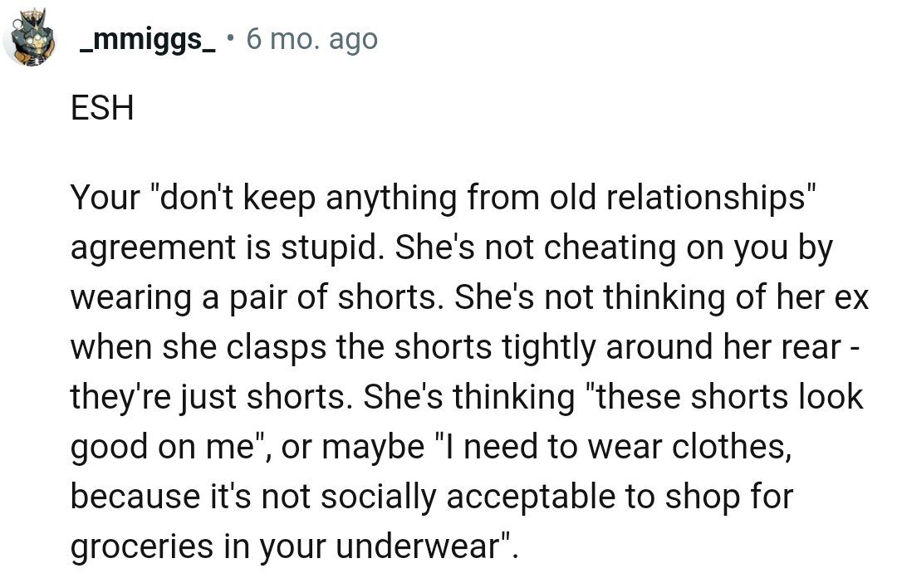Click the line starting "good on me"
This screenshot has height=588, width=897.
pos(429,447)
